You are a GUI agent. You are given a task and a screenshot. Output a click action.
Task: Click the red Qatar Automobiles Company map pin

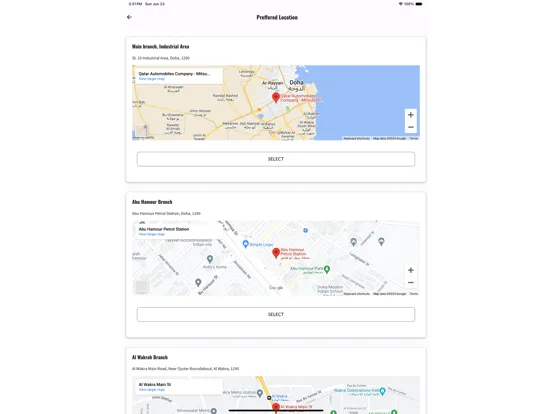point(276,98)
